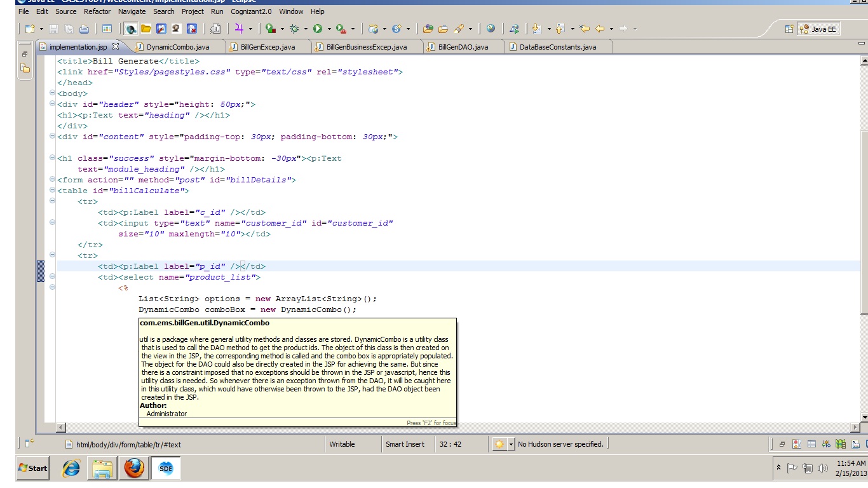The width and height of the screenshot is (868, 488).
Task: Open the Refactor menu
Action: point(97,11)
